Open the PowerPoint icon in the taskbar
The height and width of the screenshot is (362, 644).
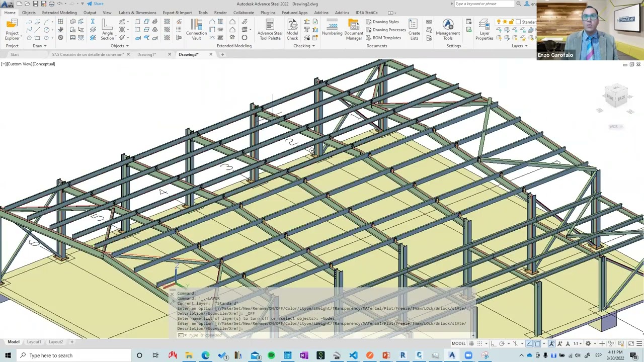(x=386, y=355)
